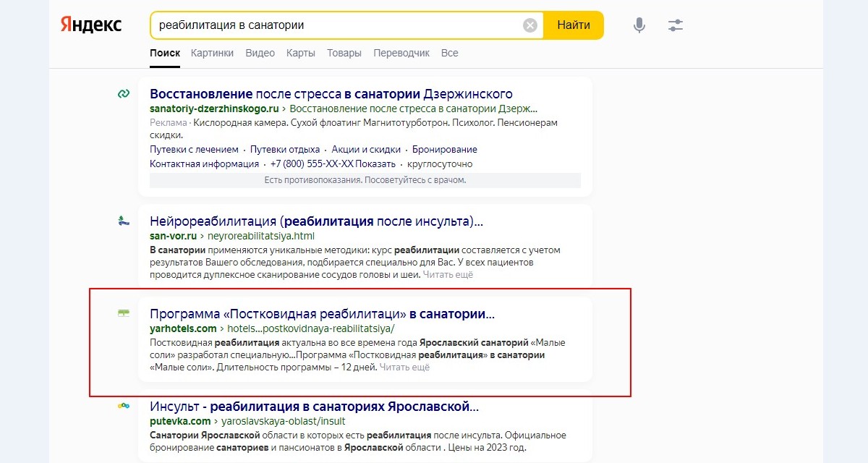The height and width of the screenshot is (463, 868).
Task: Click the yarhotels.com domain link
Action: (x=183, y=328)
